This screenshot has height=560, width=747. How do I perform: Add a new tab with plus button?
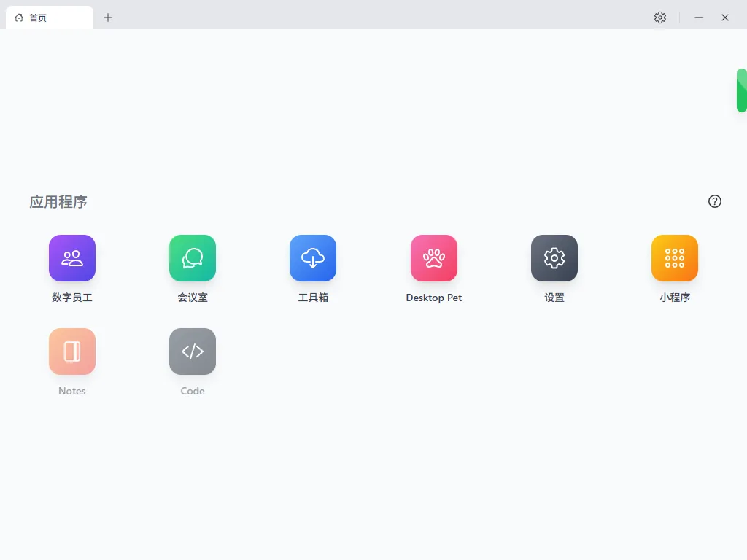pyautogui.click(x=108, y=17)
